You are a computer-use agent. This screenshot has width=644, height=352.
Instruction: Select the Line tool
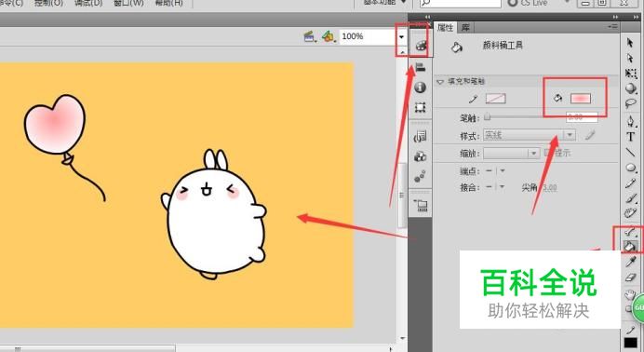pyautogui.click(x=631, y=152)
